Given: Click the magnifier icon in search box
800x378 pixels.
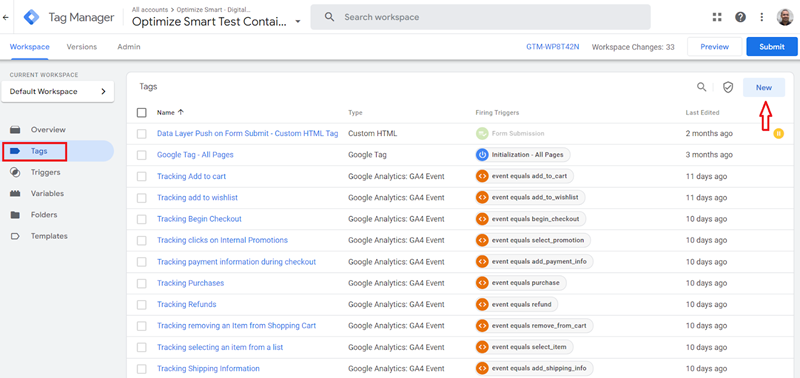Looking at the screenshot, I should 330,17.
